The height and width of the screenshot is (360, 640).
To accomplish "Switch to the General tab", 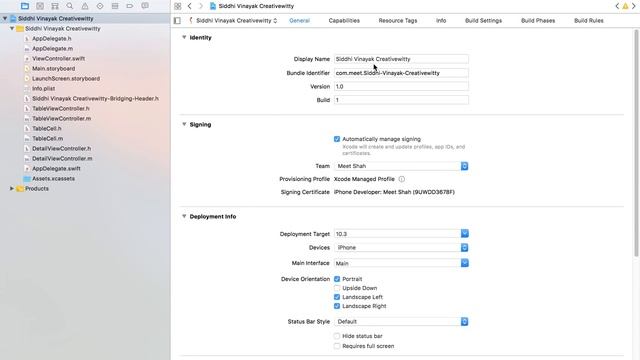I will pos(300,20).
